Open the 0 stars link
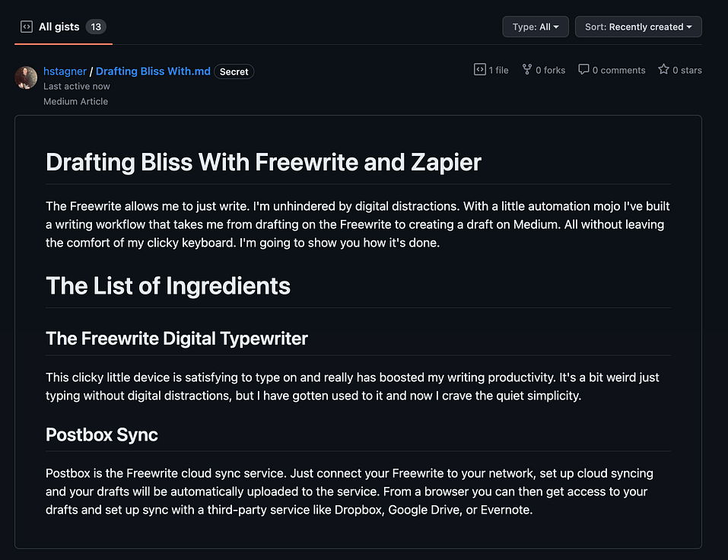Screen dimensions: 728x560 point(680,70)
